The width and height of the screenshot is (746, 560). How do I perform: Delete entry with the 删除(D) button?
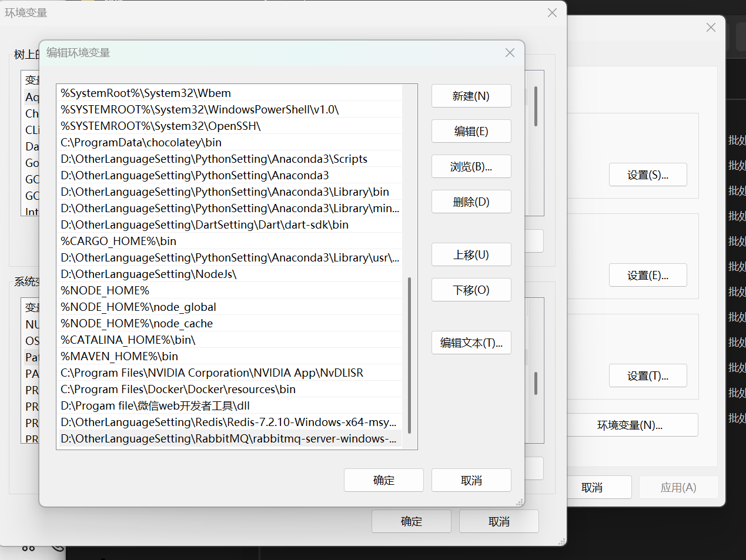coord(471,202)
